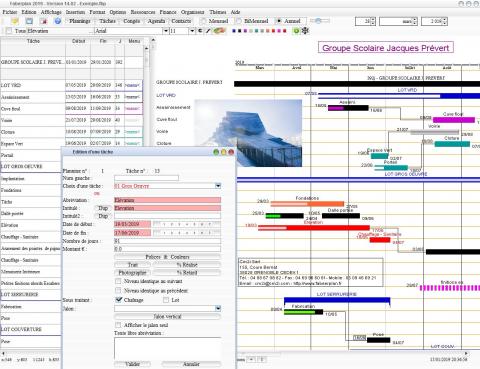Click the Annuler button
The image size is (480, 369).
pos(191,364)
